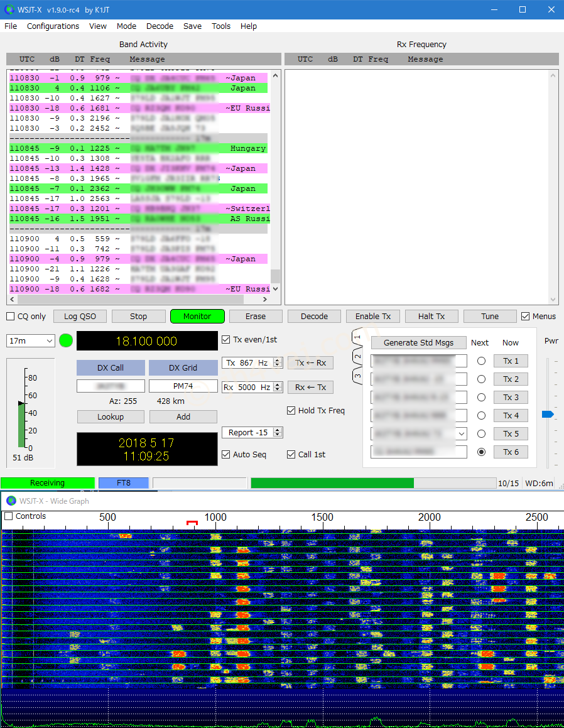Click the Erase button
564x728 pixels.
[256, 316]
